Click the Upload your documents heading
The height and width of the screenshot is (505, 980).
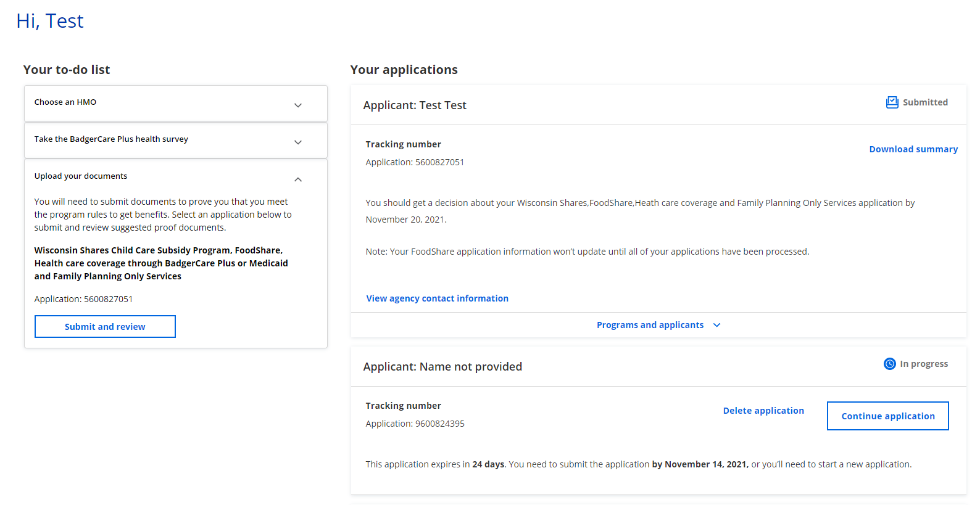coord(81,176)
